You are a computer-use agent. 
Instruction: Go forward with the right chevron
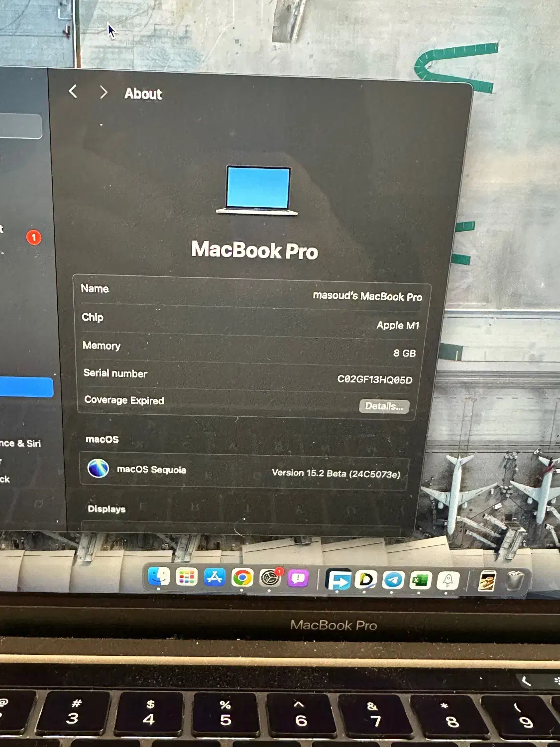click(x=104, y=92)
